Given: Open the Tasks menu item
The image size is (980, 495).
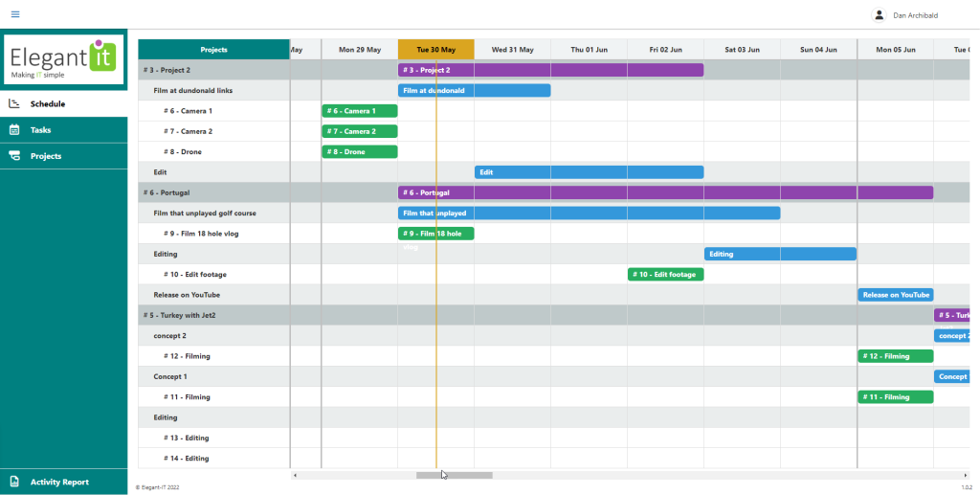Looking at the screenshot, I should pos(64,130).
